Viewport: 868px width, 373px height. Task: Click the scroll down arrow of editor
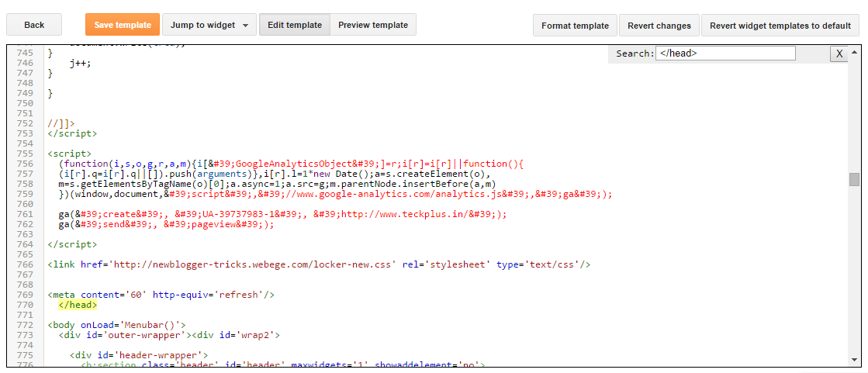pos(855,360)
